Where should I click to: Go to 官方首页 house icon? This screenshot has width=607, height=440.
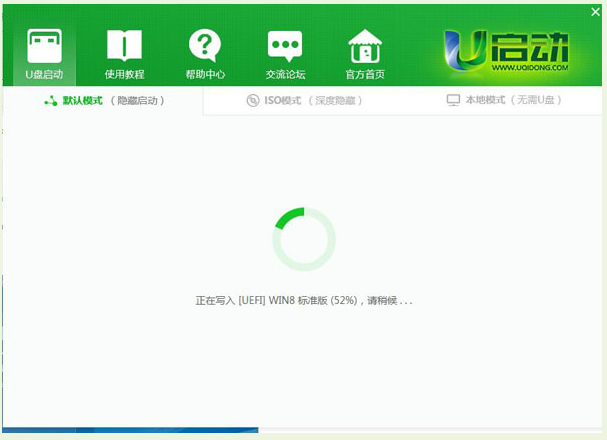(x=365, y=46)
